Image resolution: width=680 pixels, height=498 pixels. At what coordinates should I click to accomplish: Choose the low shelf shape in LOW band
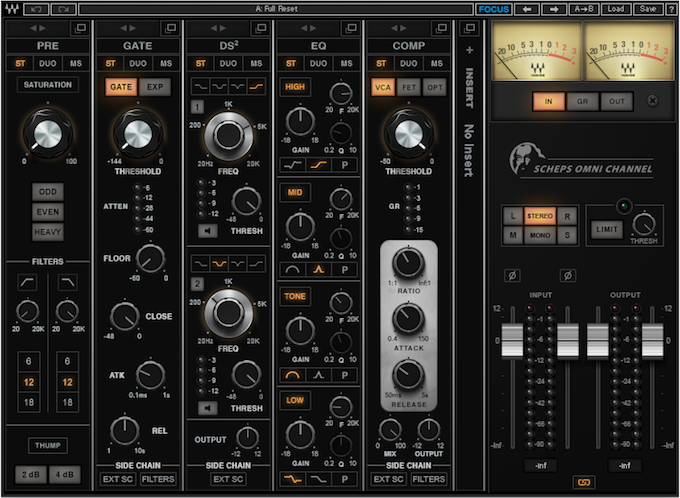(293, 479)
